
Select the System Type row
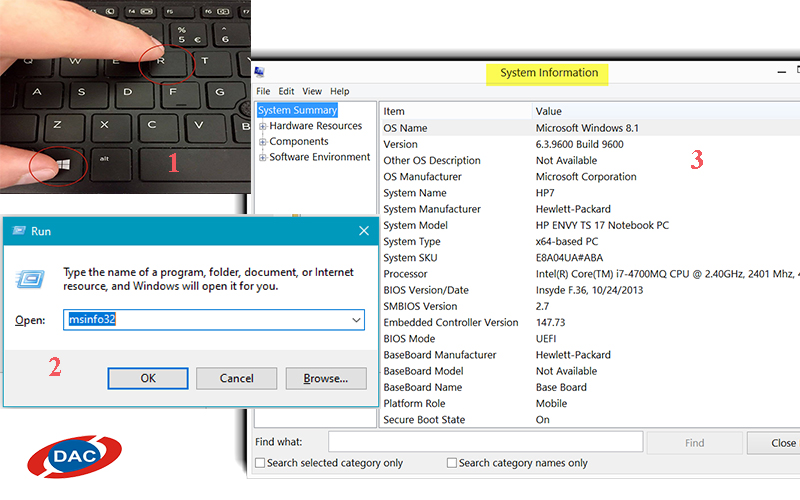[590, 242]
